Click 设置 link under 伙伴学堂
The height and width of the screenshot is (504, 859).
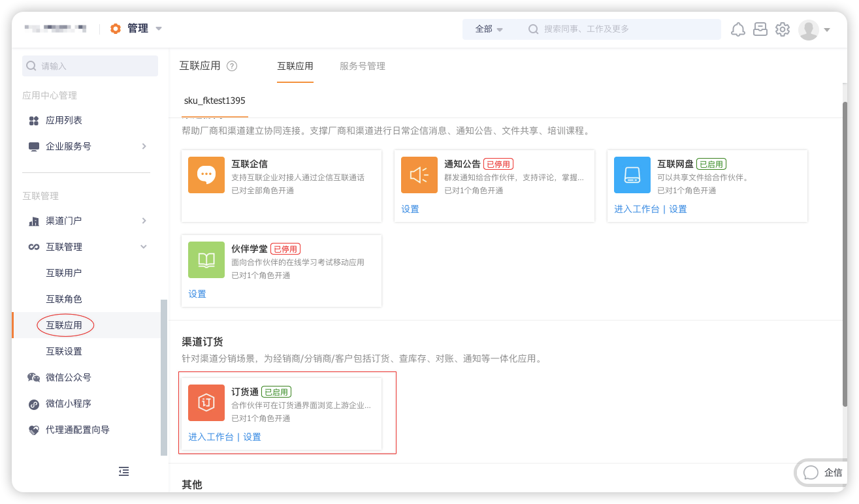click(x=197, y=294)
